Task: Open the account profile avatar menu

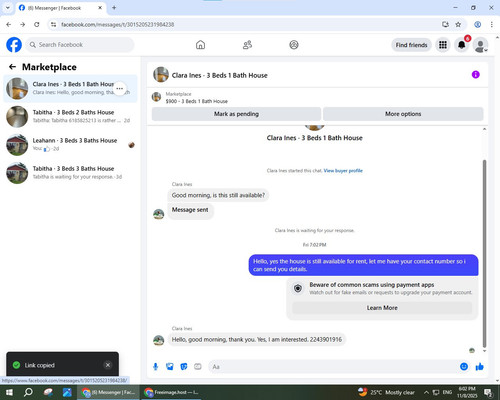Action: pos(480,45)
